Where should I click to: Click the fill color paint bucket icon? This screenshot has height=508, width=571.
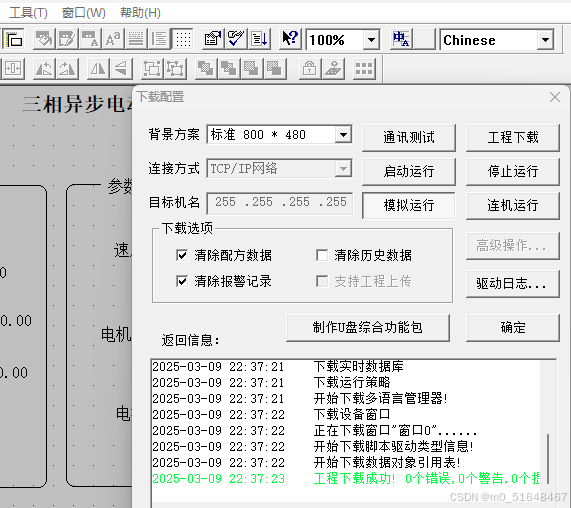click(44, 39)
